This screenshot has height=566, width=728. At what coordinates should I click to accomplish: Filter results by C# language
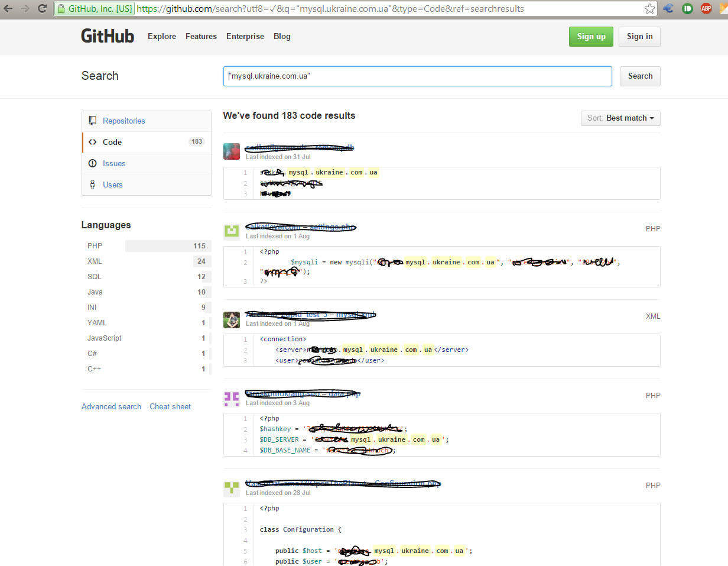point(147,353)
